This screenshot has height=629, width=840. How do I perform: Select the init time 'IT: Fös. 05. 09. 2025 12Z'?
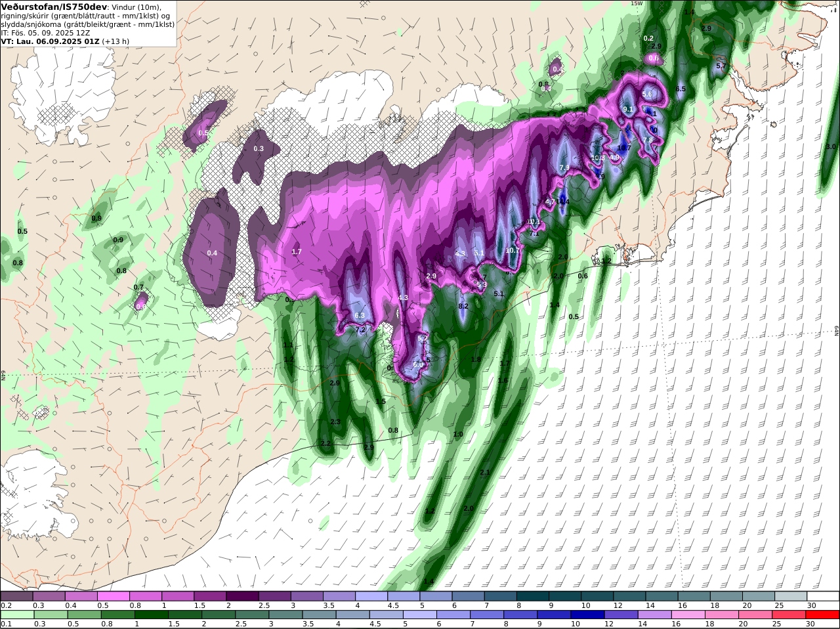point(45,32)
